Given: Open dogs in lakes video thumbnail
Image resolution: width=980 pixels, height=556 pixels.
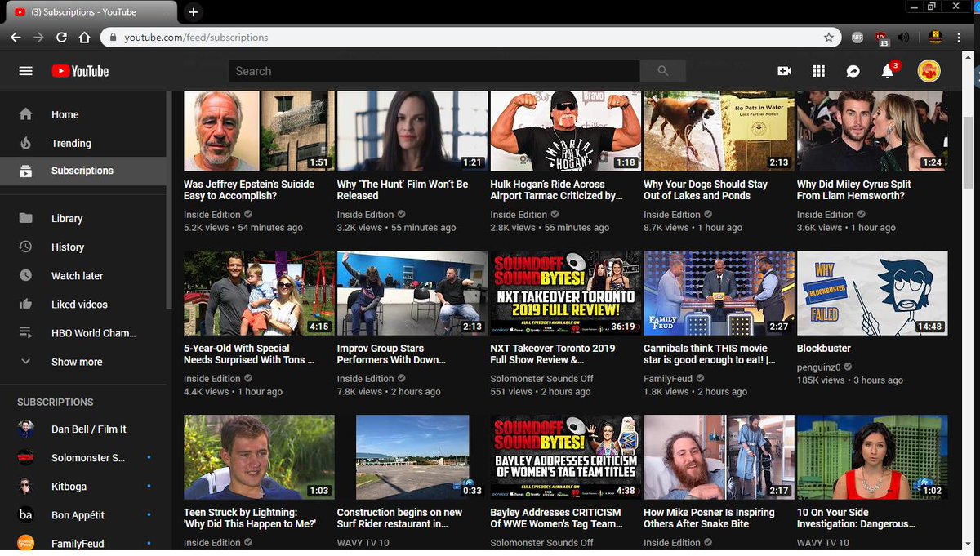Looking at the screenshot, I should pos(719,131).
